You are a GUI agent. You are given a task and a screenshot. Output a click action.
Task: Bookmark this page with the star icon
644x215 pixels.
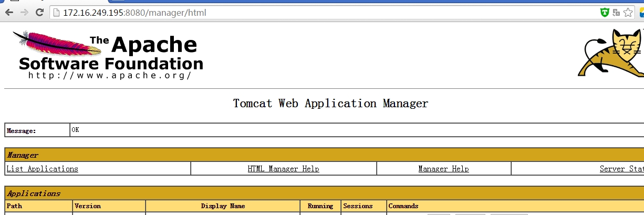pyautogui.click(x=628, y=13)
